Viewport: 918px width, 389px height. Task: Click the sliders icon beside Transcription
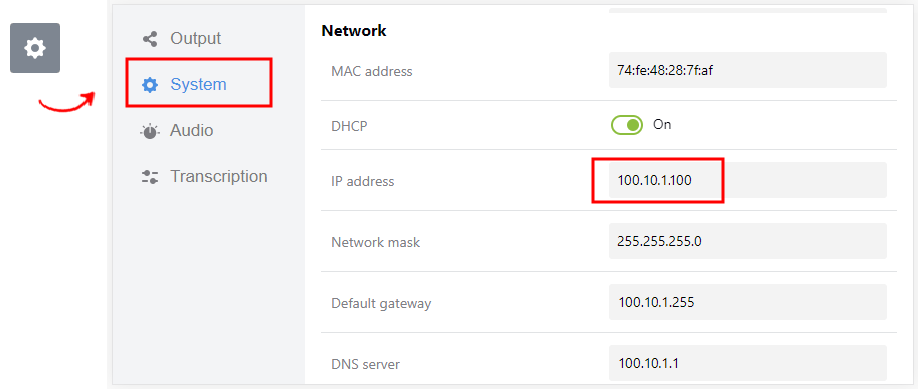tap(150, 177)
